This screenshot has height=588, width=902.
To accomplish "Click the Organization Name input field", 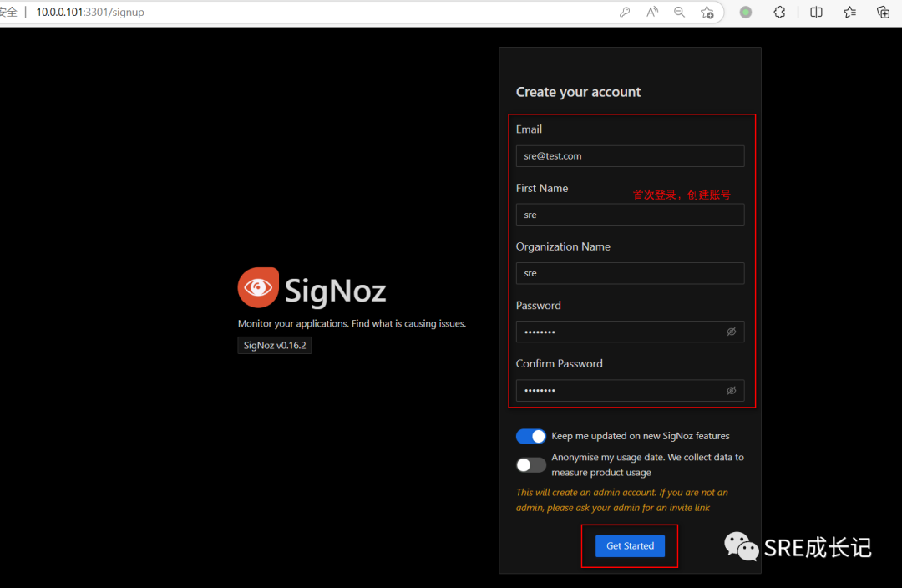I will 630,273.
